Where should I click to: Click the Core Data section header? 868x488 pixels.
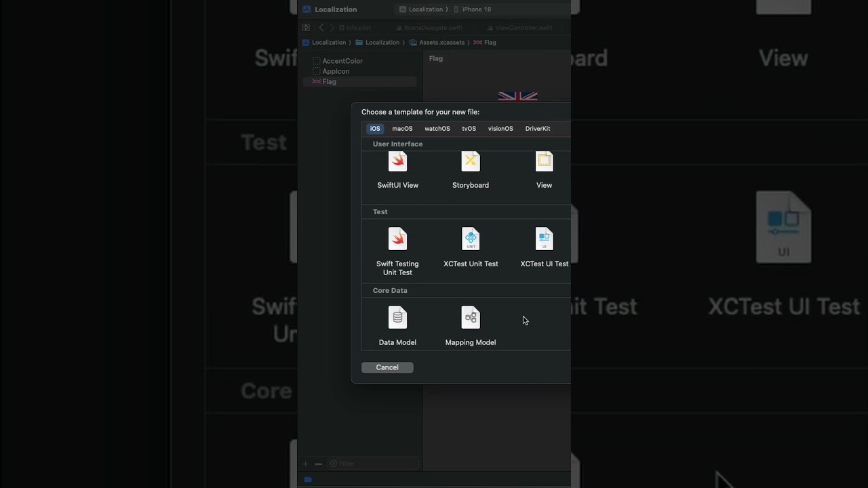[390, 290]
